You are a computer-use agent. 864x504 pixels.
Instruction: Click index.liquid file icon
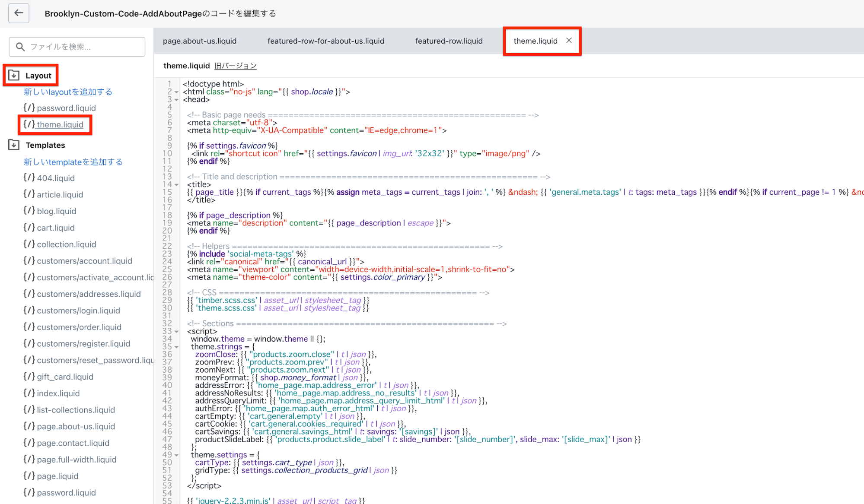pos(29,393)
